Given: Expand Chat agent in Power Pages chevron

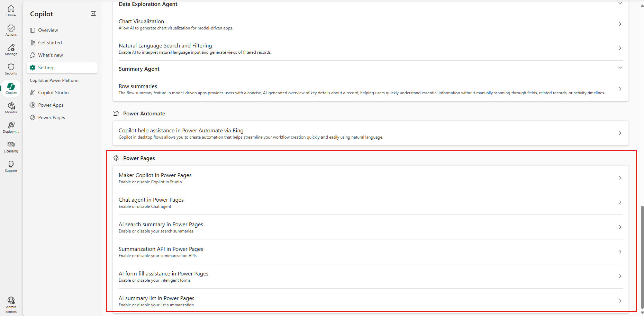Looking at the screenshot, I should (x=620, y=202).
